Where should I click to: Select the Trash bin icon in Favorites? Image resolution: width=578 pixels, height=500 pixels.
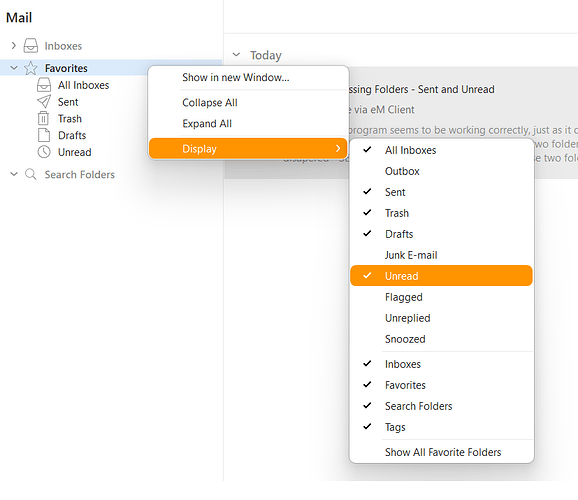[43, 118]
